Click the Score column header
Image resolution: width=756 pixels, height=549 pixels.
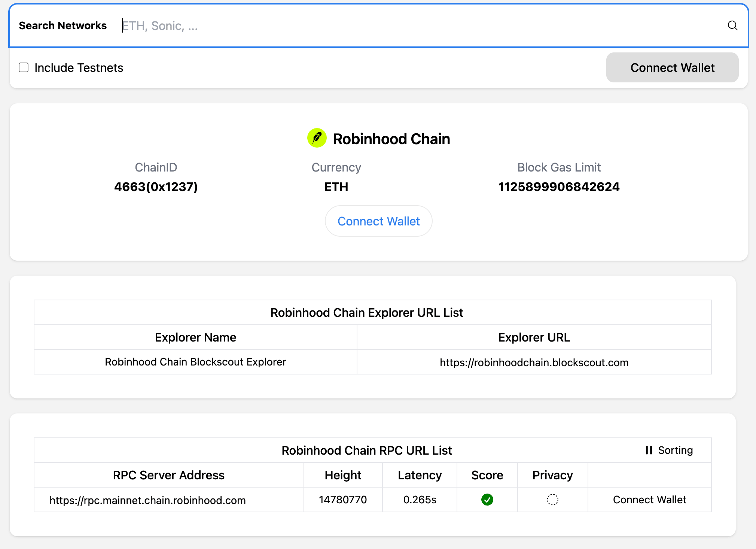487,475
